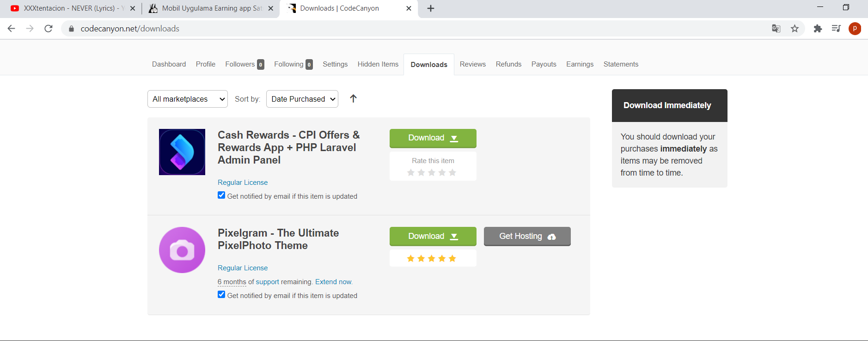The width and height of the screenshot is (868, 341).
Task: Go back to the previous page
Action: pos(12,29)
